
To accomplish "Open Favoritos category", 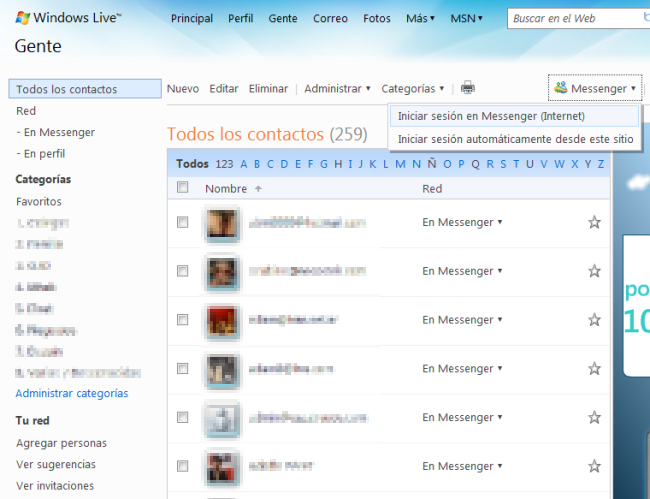I will click(39, 201).
